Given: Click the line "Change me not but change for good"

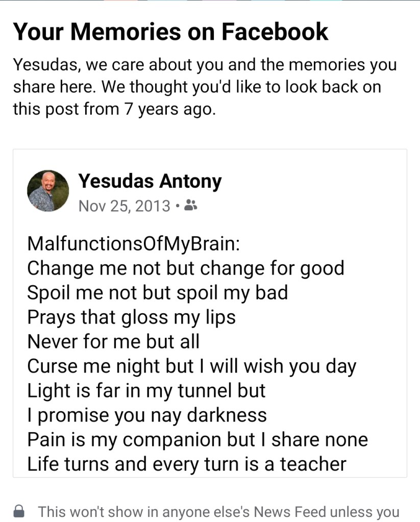Looking at the screenshot, I should tap(185, 268).
